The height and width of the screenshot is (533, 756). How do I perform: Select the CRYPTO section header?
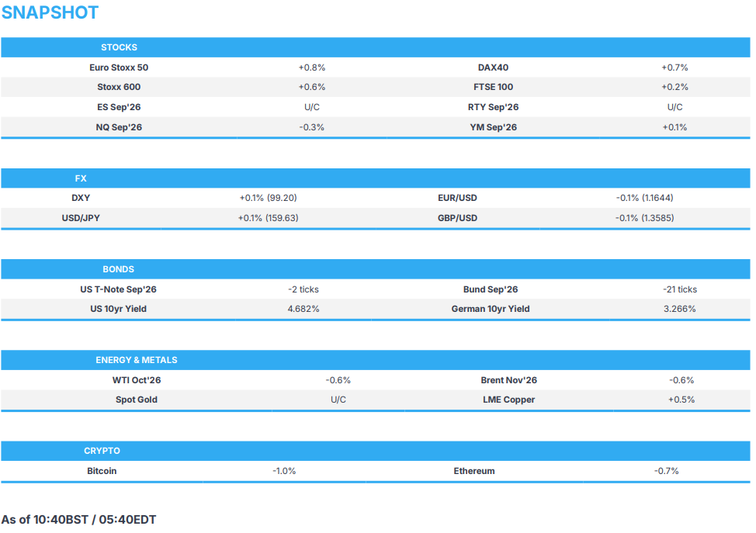(102, 451)
